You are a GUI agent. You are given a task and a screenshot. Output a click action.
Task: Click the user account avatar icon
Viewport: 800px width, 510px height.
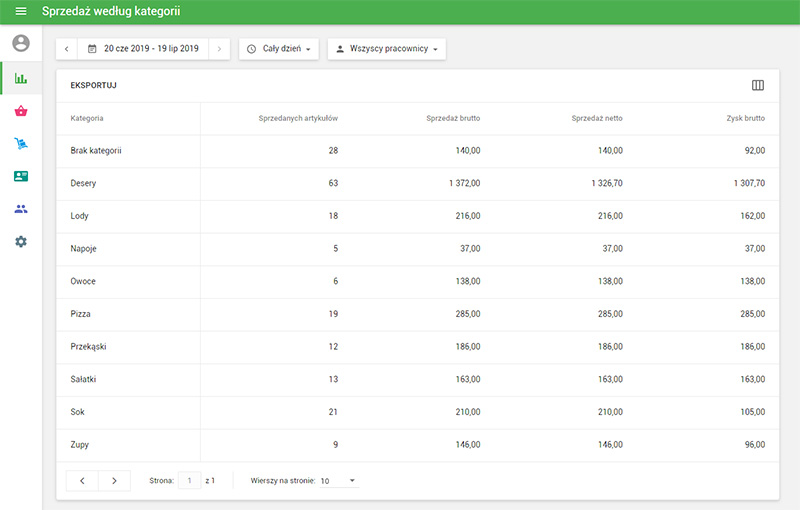[x=21, y=43]
